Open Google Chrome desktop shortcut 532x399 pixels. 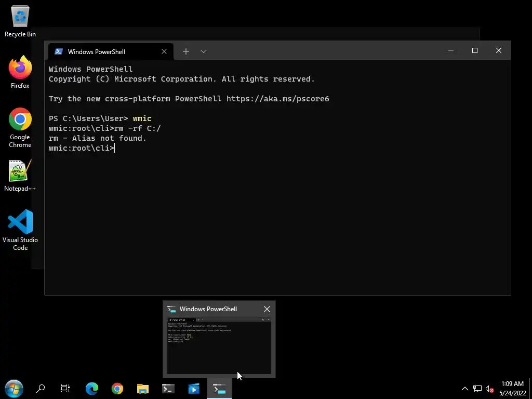(x=20, y=128)
